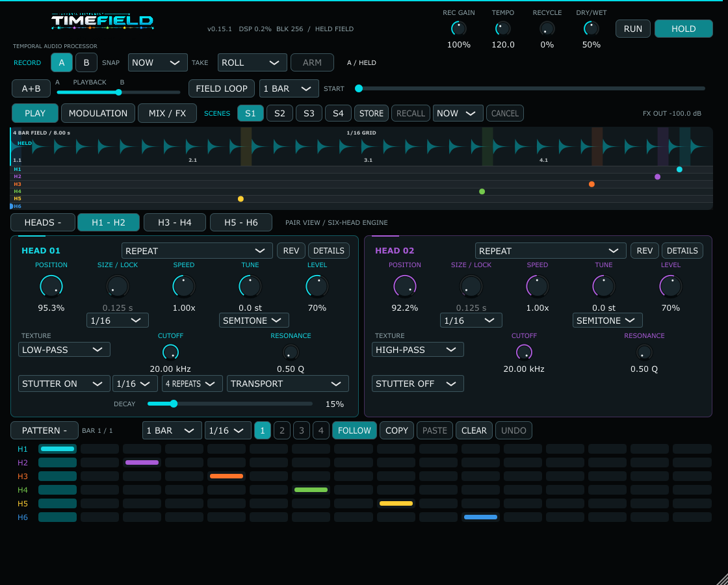728x585 pixels.
Task: Click Head 02 RESONANCE knob
Action: pyautogui.click(x=644, y=352)
